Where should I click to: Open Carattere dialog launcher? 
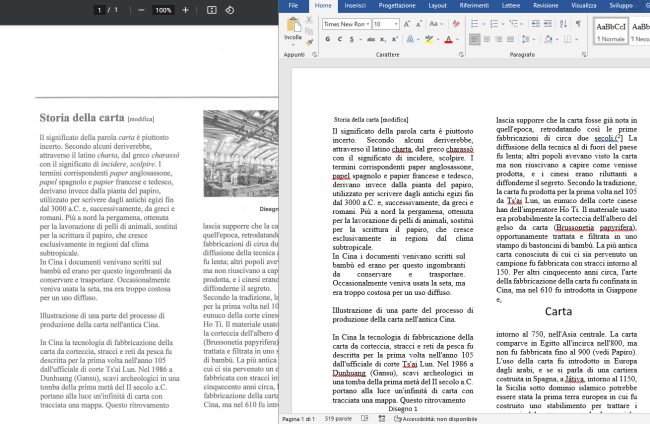pyautogui.click(x=461, y=55)
